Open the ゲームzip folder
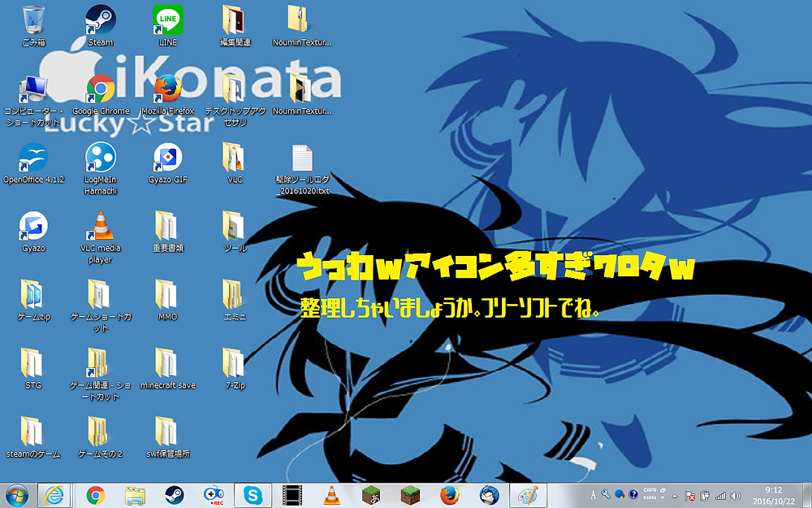Screen dimensions: 812x508 33,301
